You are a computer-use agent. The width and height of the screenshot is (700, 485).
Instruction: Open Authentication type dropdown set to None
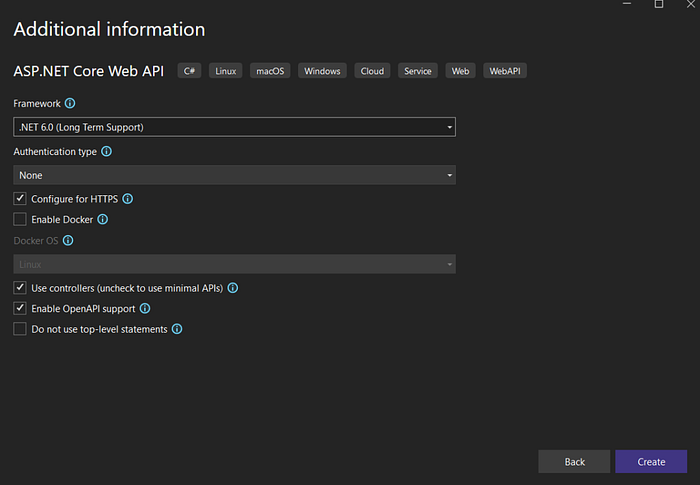pyautogui.click(x=234, y=175)
